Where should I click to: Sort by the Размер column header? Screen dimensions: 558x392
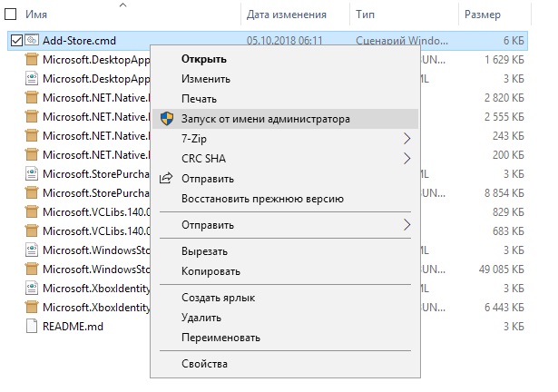(x=483, y=15)
